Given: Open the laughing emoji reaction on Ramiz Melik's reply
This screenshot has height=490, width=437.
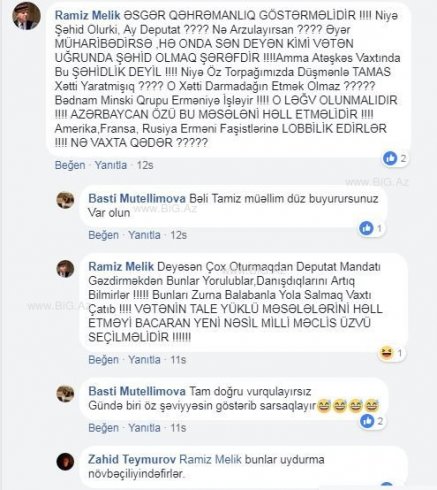Looking at the screenshot, I should pos(386,353).
